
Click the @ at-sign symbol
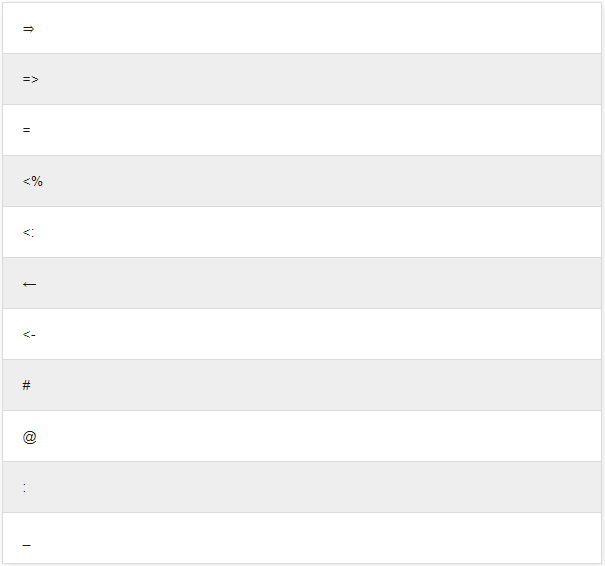pos(29,437)
